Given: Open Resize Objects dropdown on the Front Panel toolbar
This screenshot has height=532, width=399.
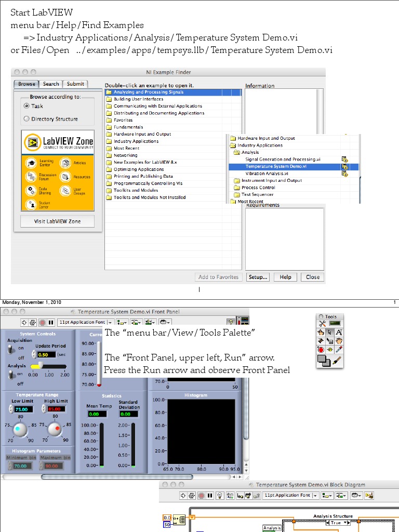Looking at the screenshot, I should [x=150, y=323].
